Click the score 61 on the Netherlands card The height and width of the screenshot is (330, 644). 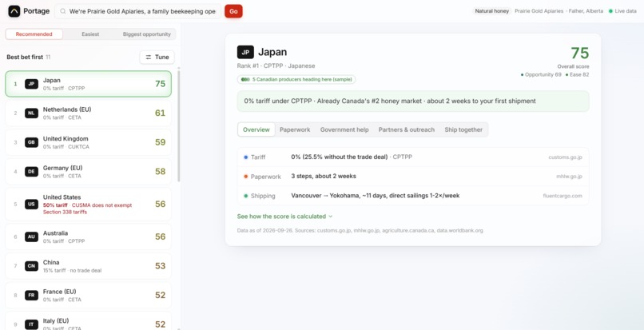160,113
